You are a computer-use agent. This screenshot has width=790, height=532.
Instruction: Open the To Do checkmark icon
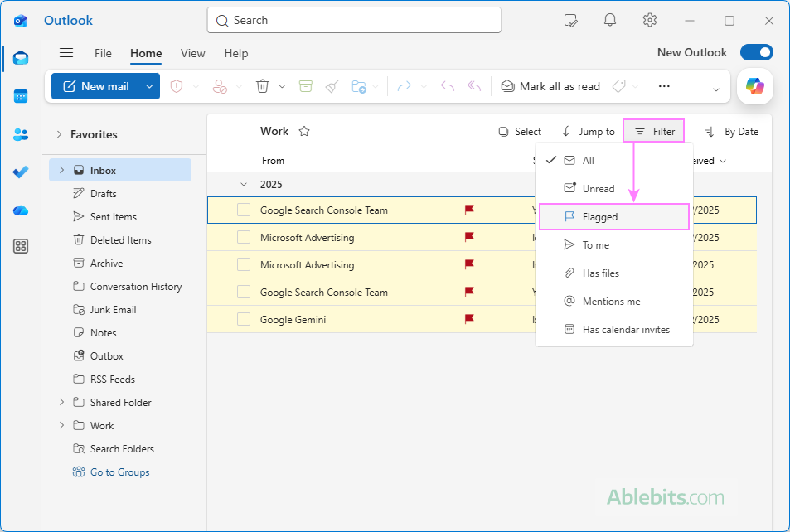point(21,172)
